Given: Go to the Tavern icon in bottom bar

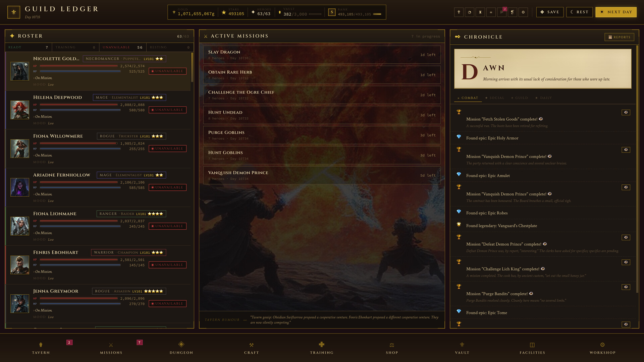Looking at the screenshot, I should (x=41, y=345).
